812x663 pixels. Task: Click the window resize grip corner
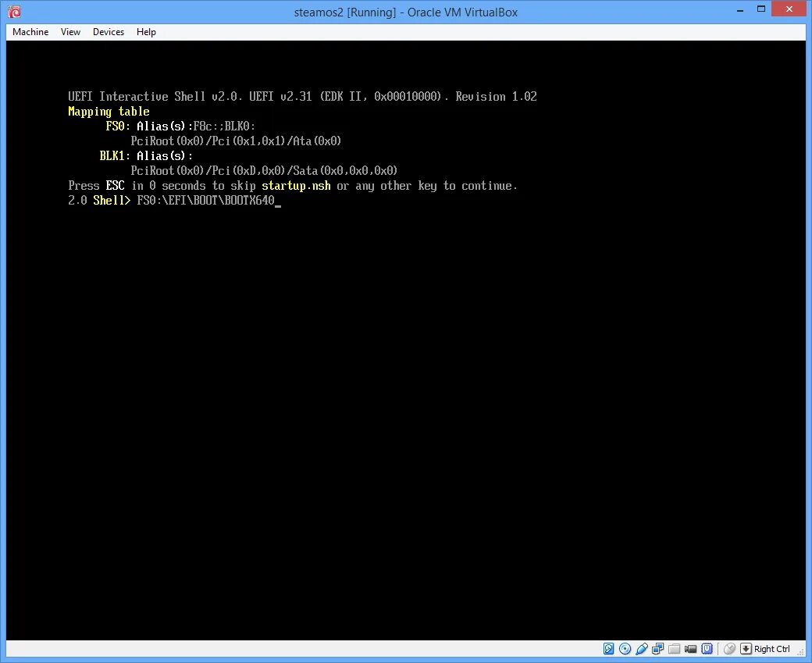click(800, 651)
